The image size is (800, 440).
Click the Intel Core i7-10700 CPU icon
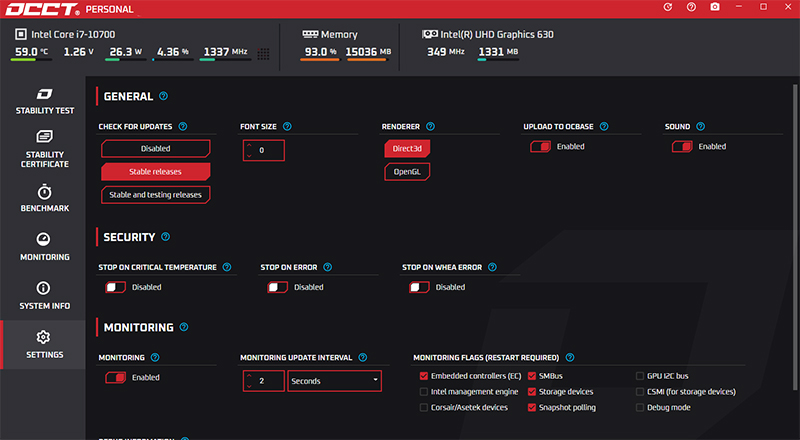(20, 34)
